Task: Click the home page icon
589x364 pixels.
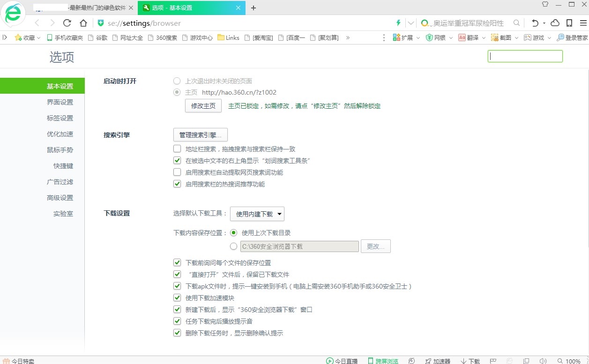Action: pos(83,23)
